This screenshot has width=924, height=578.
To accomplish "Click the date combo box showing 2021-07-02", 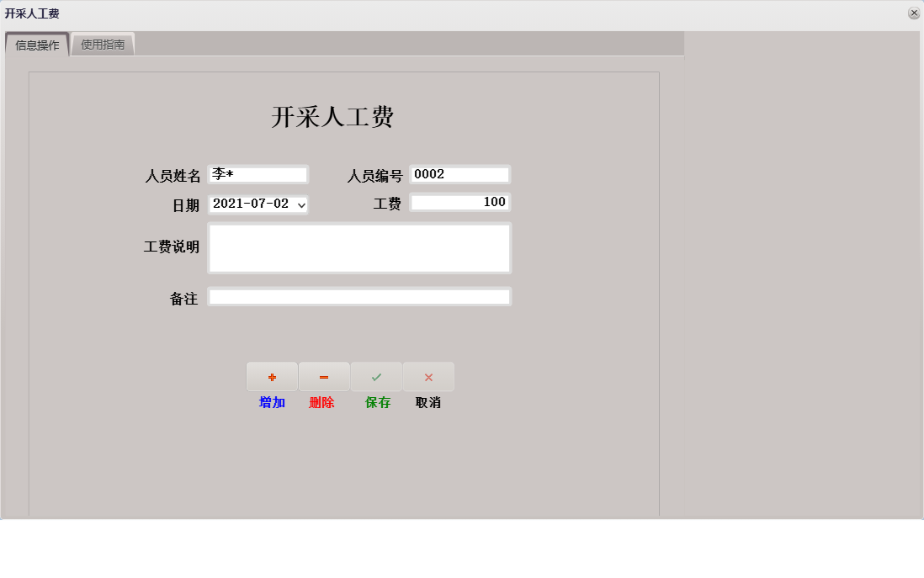I will pos(252,204).
